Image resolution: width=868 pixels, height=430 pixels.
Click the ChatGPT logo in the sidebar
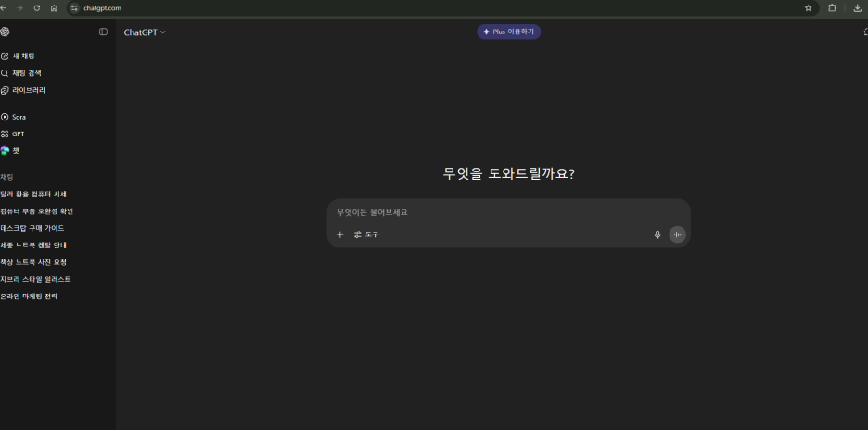[x=5, y=32]
